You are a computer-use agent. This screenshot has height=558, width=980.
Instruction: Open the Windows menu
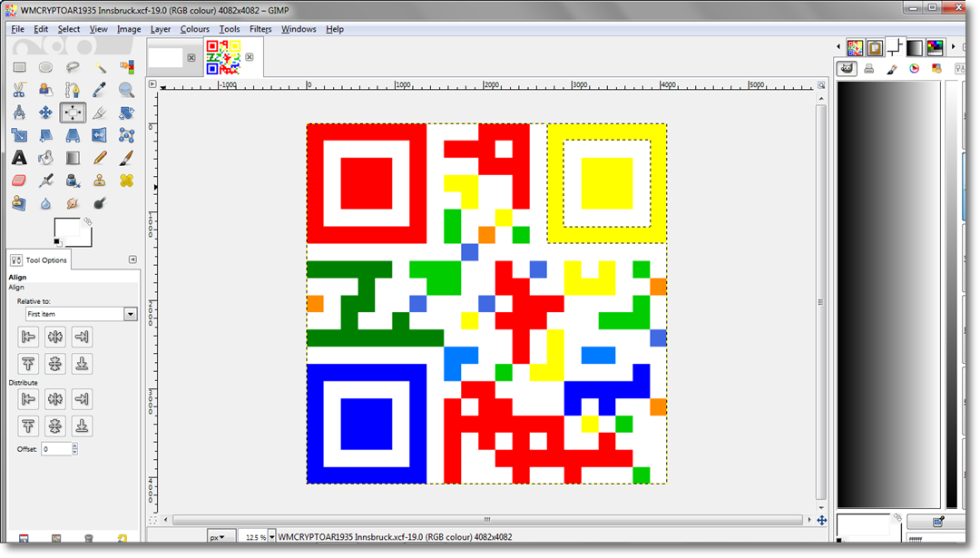point(299,29)
